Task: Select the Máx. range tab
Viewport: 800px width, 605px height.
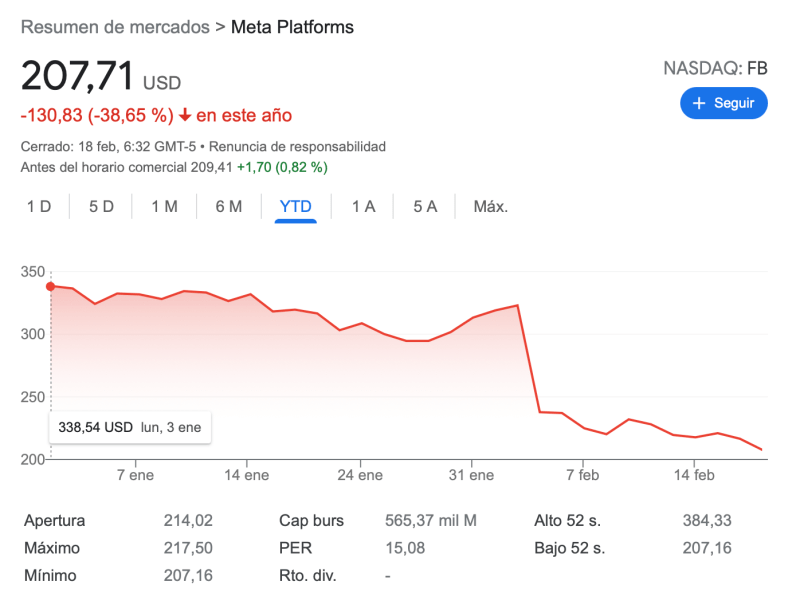Action: click(491, 207)
